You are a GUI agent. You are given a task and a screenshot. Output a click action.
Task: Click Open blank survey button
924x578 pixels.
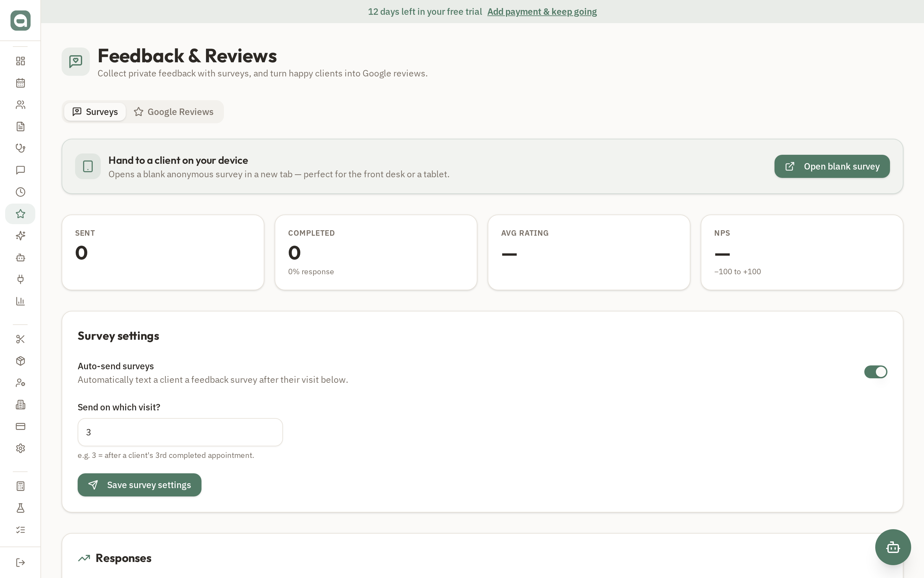click(832, 166)
